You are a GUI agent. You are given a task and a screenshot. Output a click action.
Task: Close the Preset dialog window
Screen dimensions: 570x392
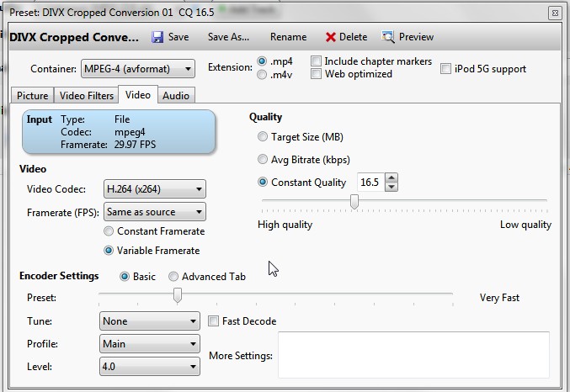(555, 13)
